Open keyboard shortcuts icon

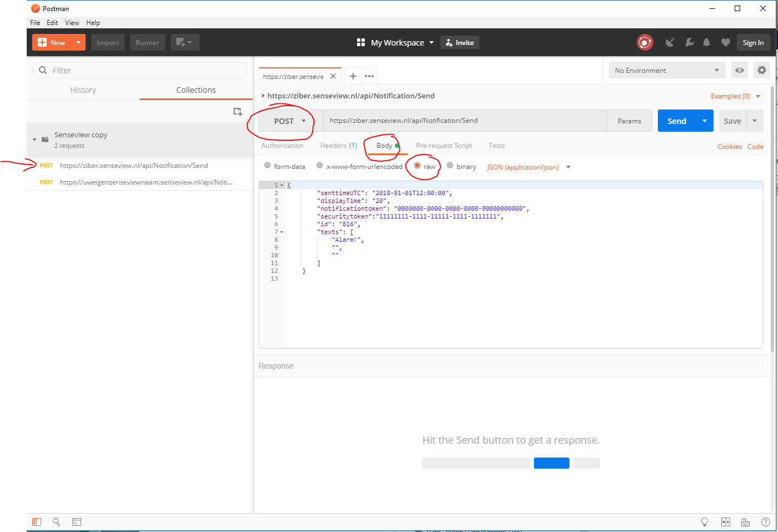pos(745,522)
